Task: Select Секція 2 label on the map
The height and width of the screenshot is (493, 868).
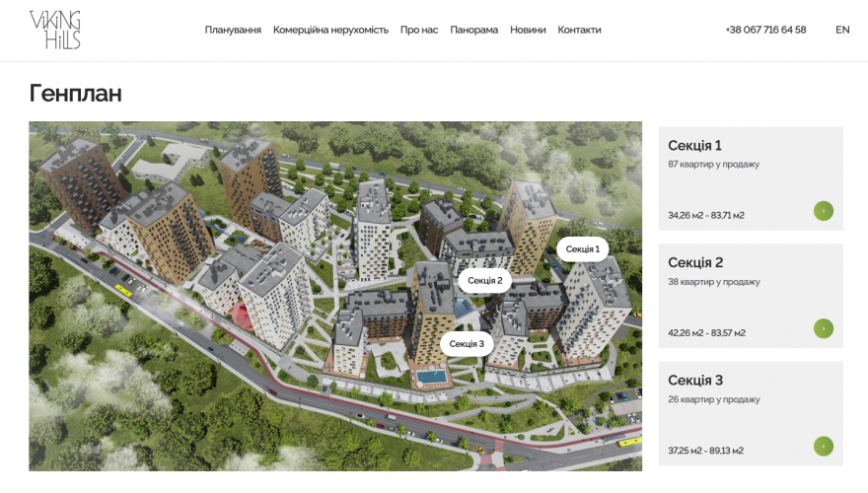Action: point(485,281)
